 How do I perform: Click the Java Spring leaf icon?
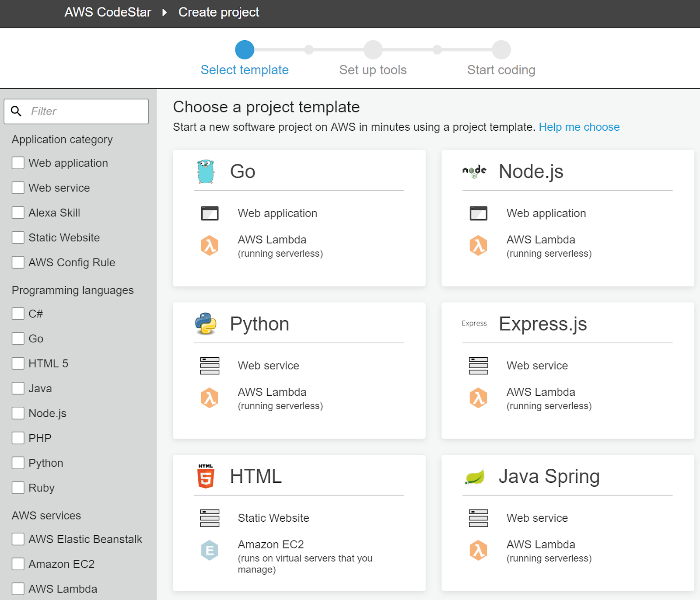click(475, 477)
